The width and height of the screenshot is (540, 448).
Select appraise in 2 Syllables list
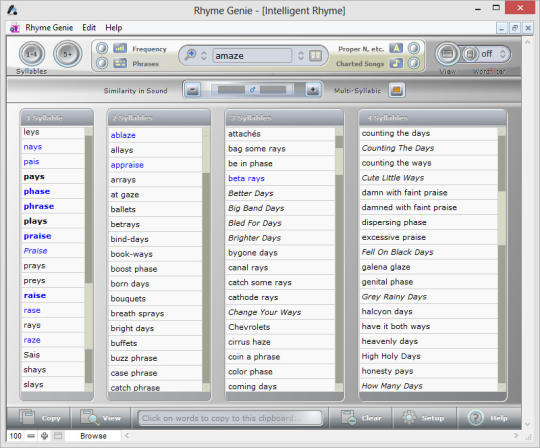pos(127,165)
